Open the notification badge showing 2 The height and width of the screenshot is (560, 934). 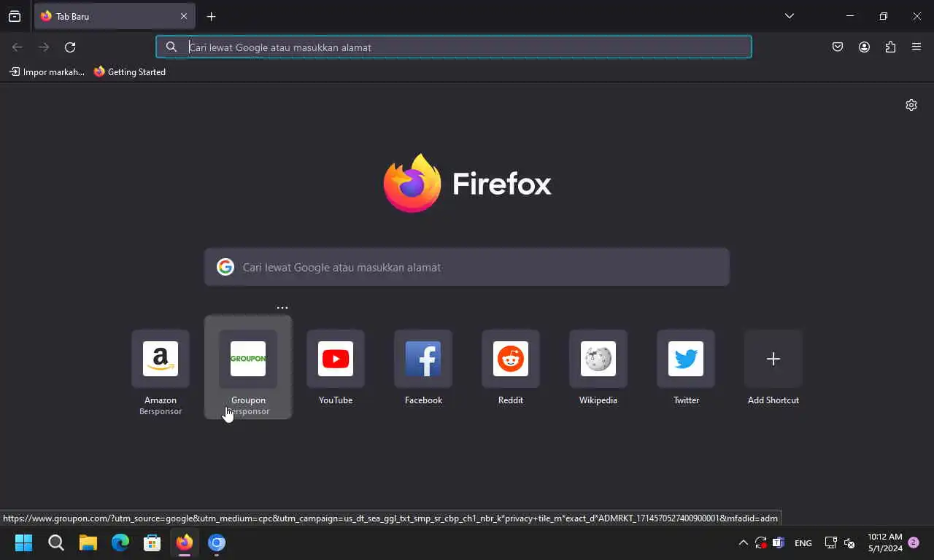(x=914, y=542)
